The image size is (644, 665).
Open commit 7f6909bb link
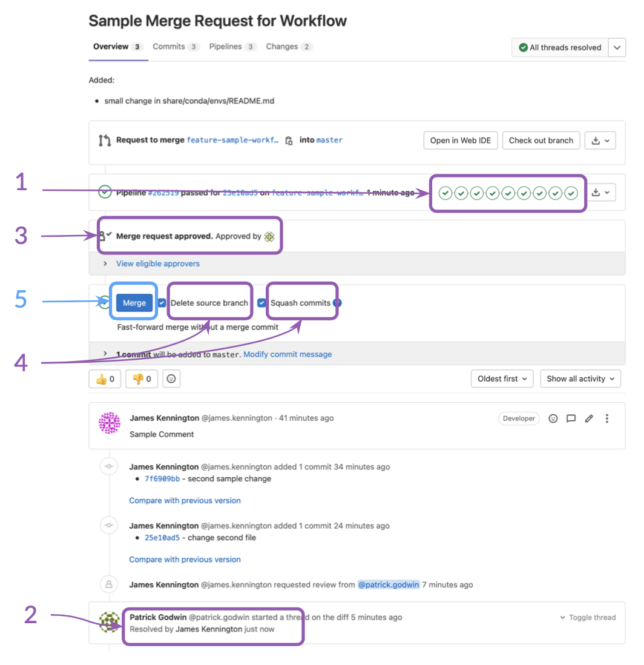coord(162,479)
